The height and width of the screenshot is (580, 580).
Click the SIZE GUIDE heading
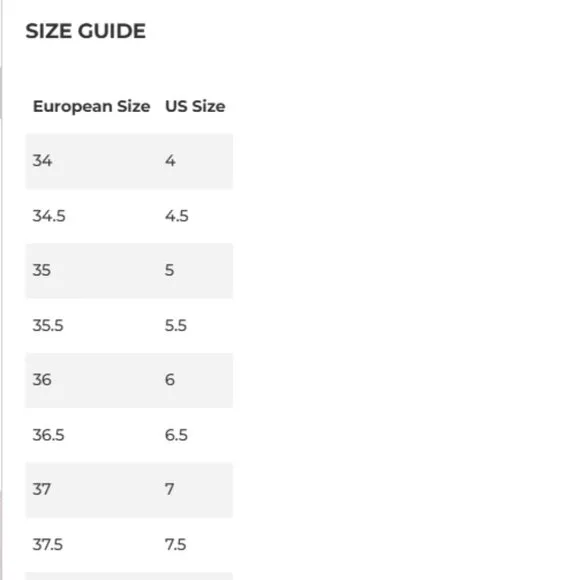(85, 31)
